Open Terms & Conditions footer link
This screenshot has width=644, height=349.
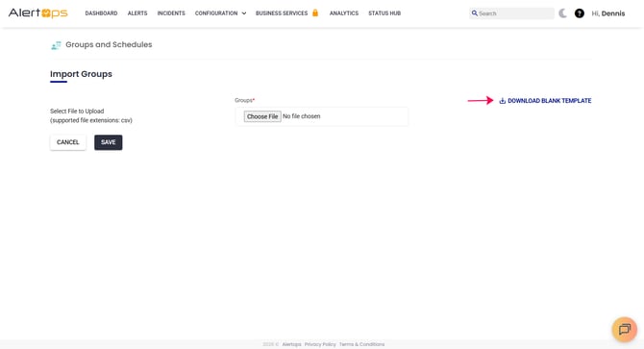pyautogui.click(x=361, y=344)
